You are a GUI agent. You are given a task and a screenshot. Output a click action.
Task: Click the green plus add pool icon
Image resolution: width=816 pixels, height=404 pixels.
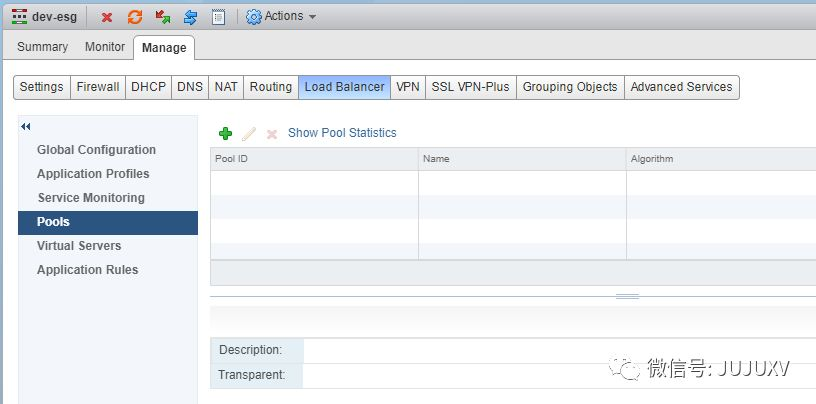[x=225, y=134]
